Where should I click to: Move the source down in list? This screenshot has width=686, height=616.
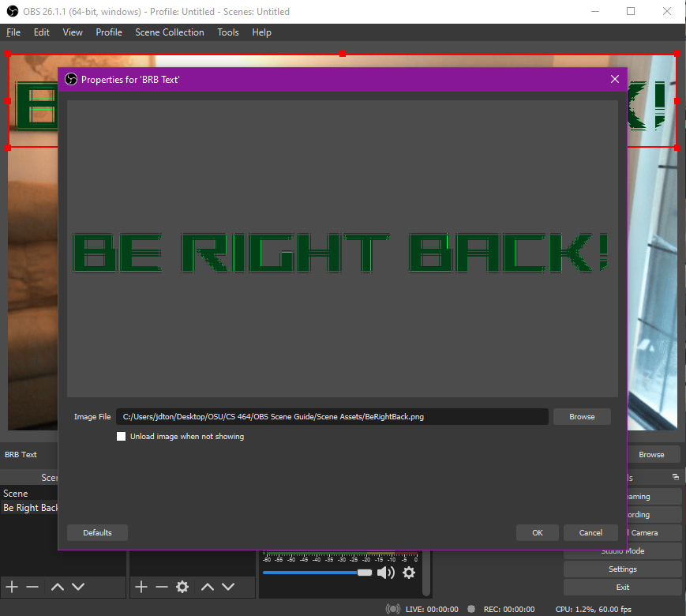click(x=228, y=587)
